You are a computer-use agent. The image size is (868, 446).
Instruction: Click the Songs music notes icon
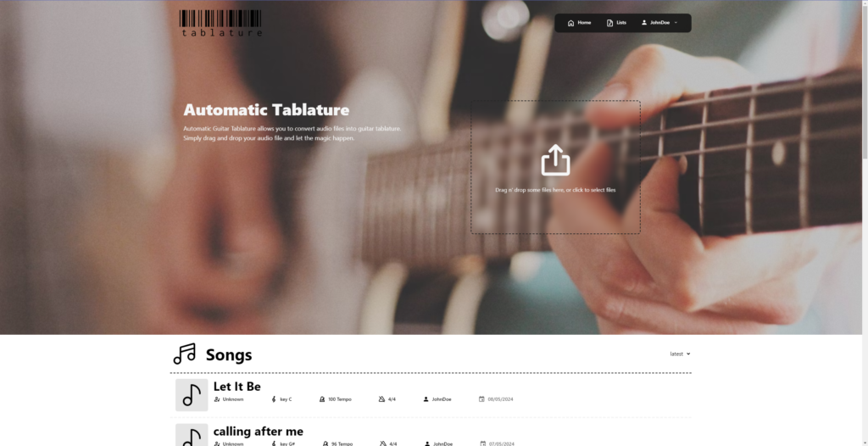184,354
